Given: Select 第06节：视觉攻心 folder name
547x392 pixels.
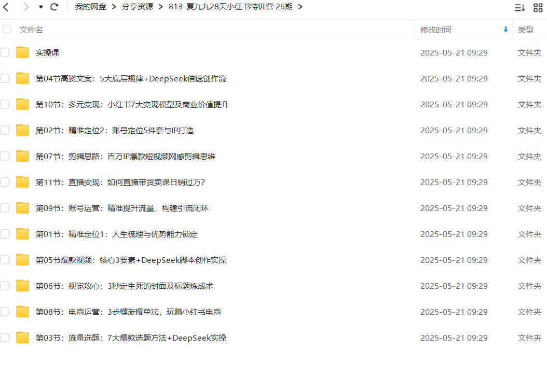Looking at the screenshot, I should coord(124,286).
